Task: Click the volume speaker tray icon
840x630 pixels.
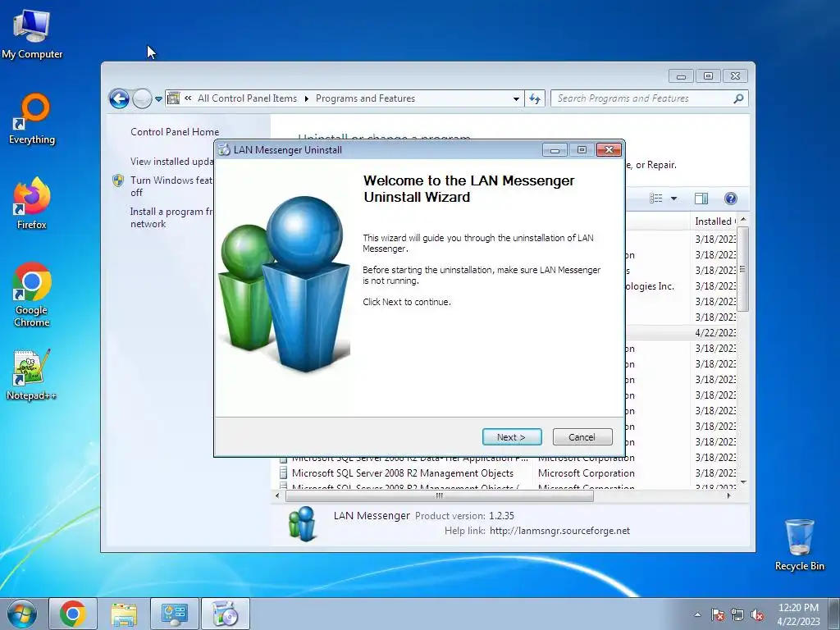Action: pos(757,614)
